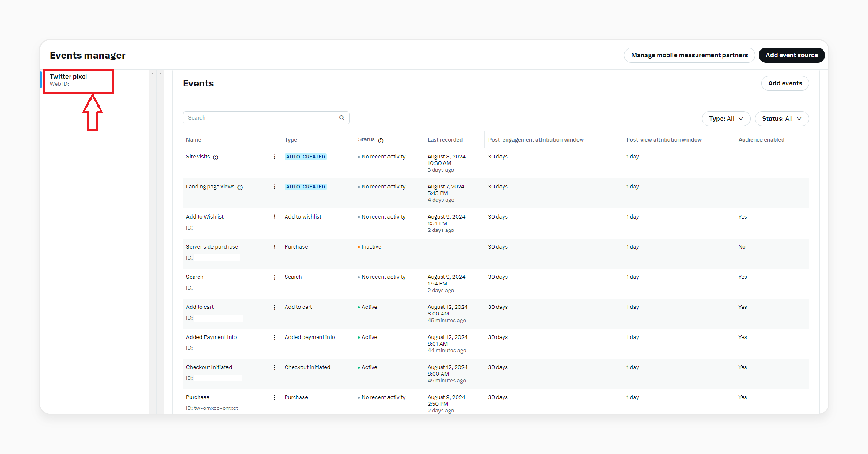Image resolution: width=868 pixels, height=454 pixels.
Task: Click the Add to cart event name
Action: (x=200, y=307)
